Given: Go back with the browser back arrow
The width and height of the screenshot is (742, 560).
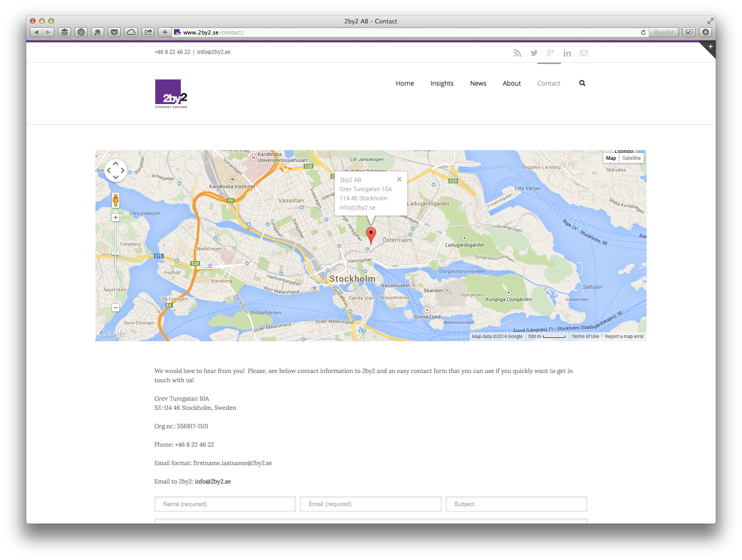Looking at the screenshot, I should (x=36, y=32).
